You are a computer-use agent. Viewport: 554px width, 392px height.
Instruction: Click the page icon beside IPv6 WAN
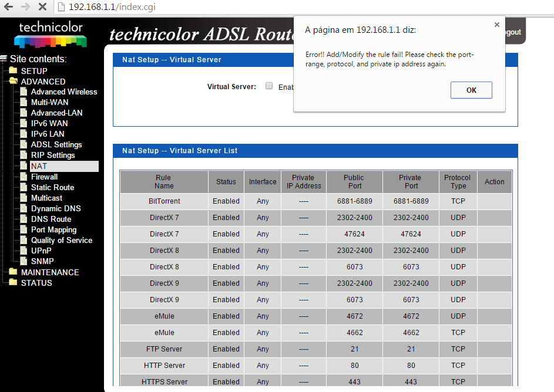point(23,123)
